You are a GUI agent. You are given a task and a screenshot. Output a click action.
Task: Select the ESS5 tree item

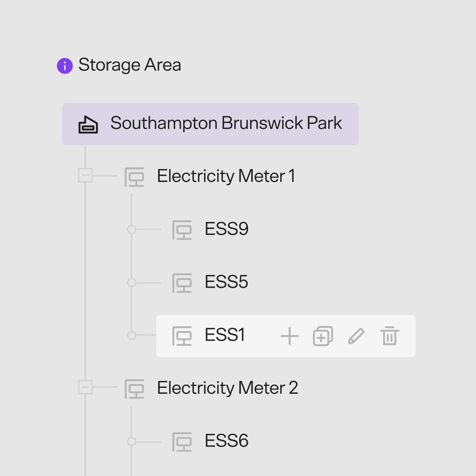tap(227, 282)
